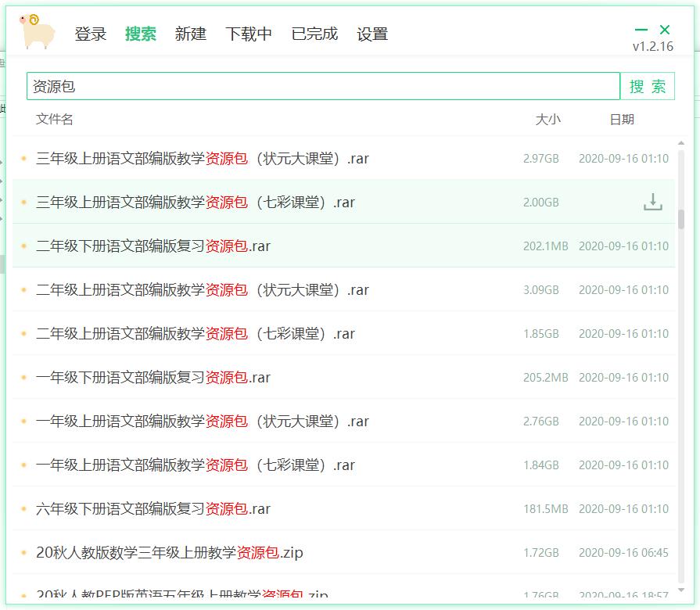Click the yellow dot beside 六年级下册 result
Image resolution: width=700 pixels, height=610 pixels.
click(x=22, y=508)
